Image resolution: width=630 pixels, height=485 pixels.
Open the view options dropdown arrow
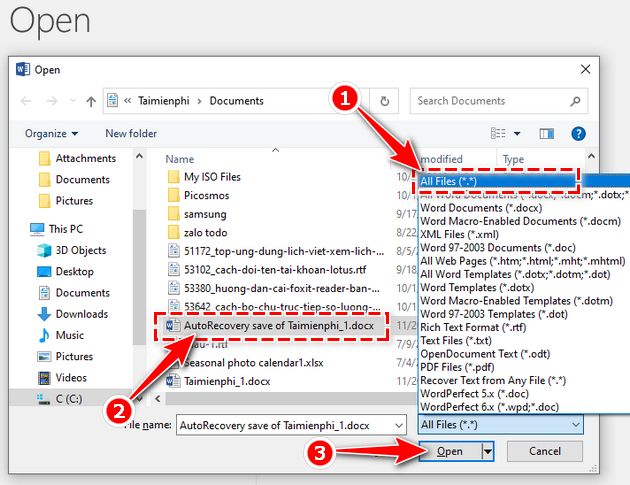click(517, 133)
